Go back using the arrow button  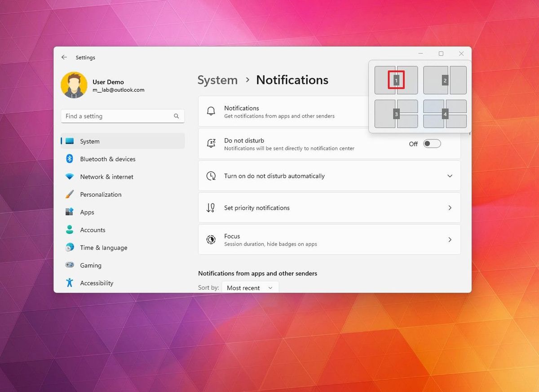tap(64, 57)
